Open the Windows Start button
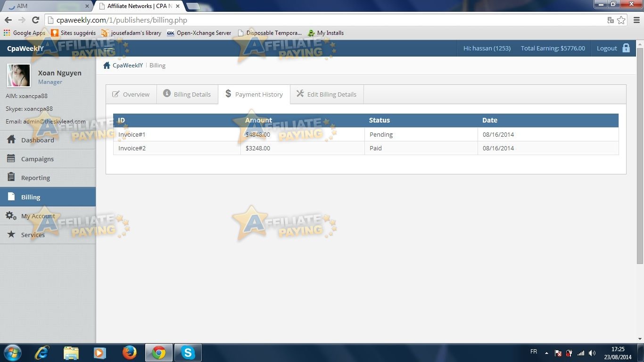This screenshot has height=362, width=644. click(x=12, y=353)
